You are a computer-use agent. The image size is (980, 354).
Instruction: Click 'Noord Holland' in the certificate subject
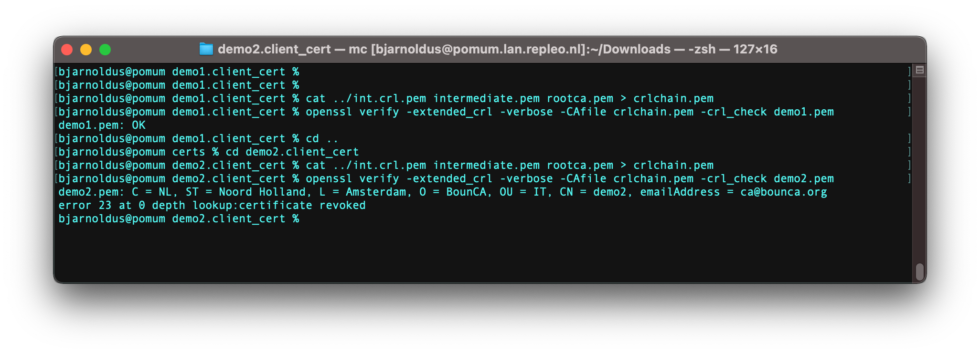(262, 192)
